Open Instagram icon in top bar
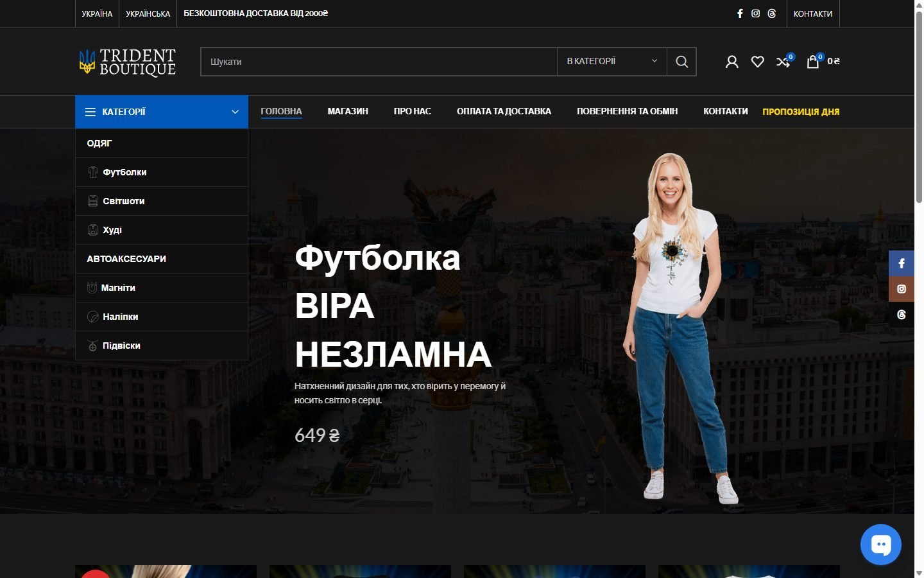 coord(756,13)
